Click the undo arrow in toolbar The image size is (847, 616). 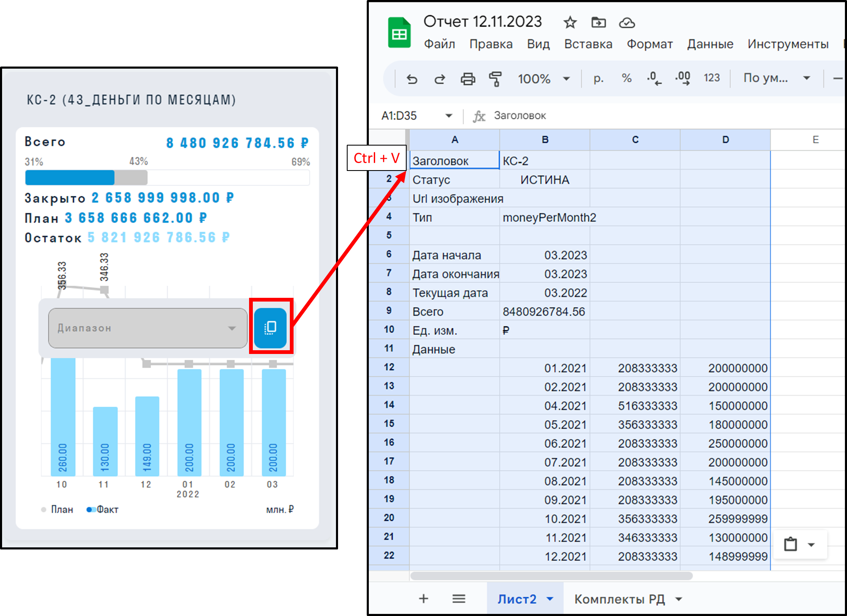point(412,79)
